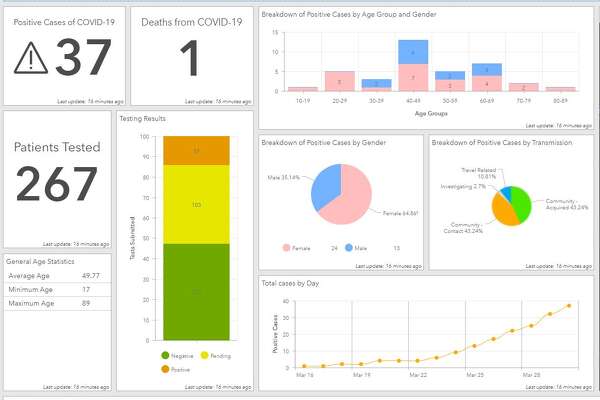Viewport: 600px width, 400px height.
Task: Click the warning triangle icon beside 37
Action: tap(32, 61)
